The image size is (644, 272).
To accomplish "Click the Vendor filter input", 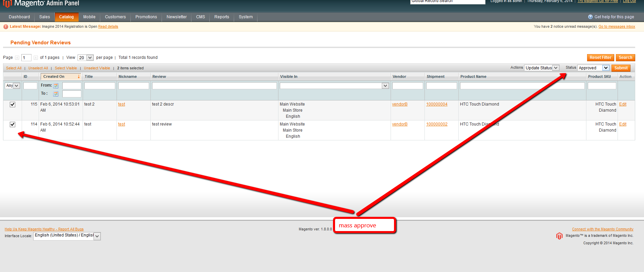I will (408, 86).
